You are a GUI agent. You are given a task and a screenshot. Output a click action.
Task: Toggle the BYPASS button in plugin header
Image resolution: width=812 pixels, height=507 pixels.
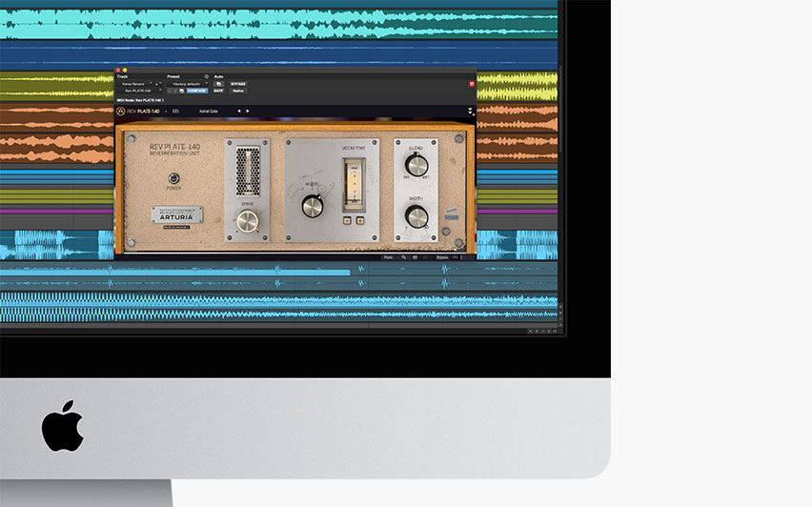point(238,84)
